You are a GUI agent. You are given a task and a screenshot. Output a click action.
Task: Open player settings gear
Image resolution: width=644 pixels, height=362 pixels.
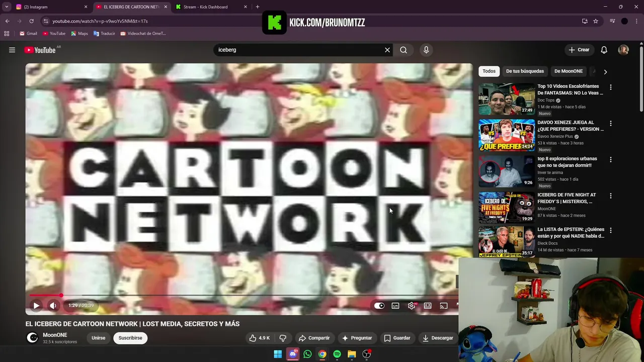(x=412, y=306)
